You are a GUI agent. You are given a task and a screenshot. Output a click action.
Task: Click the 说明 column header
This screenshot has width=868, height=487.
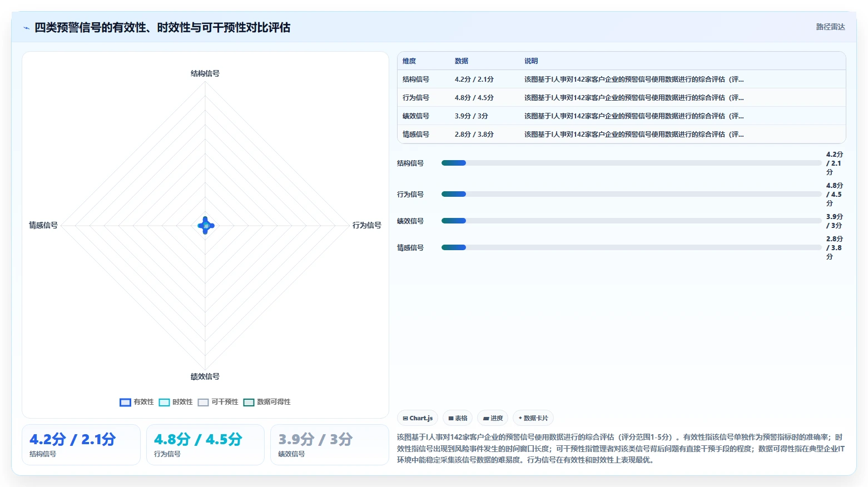[x=531, y=61]
